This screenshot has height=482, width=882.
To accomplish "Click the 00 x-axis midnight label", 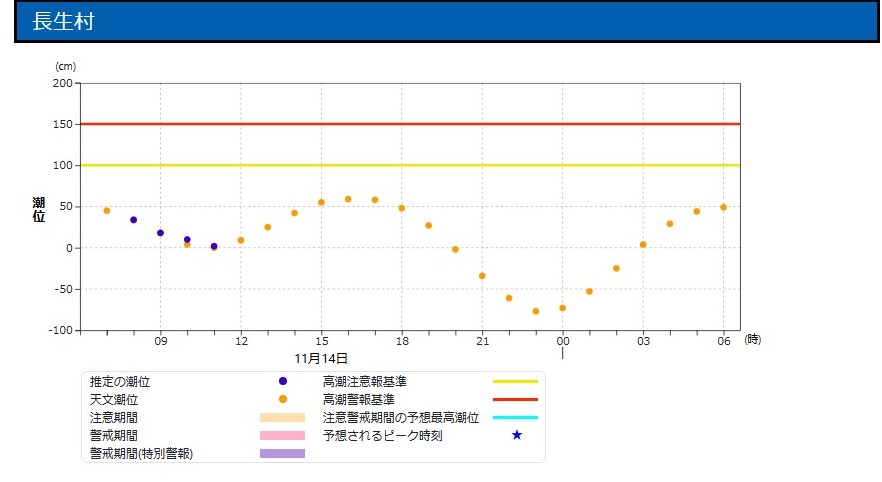I will 563,341.
